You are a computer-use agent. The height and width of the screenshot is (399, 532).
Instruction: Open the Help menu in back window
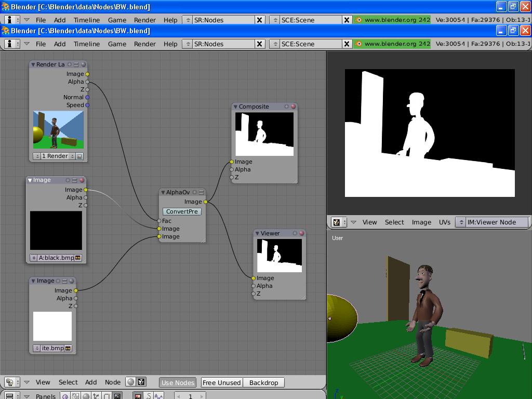[170, 20]
